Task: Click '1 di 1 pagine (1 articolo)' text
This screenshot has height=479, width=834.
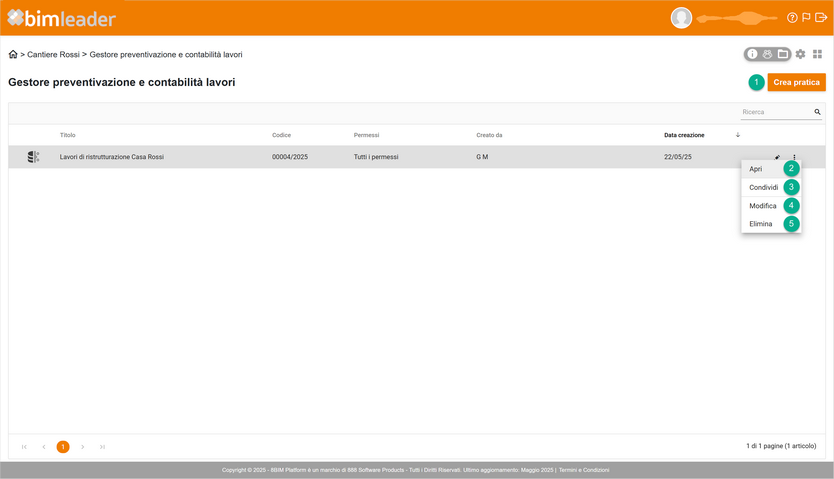Action: [781, 446]
